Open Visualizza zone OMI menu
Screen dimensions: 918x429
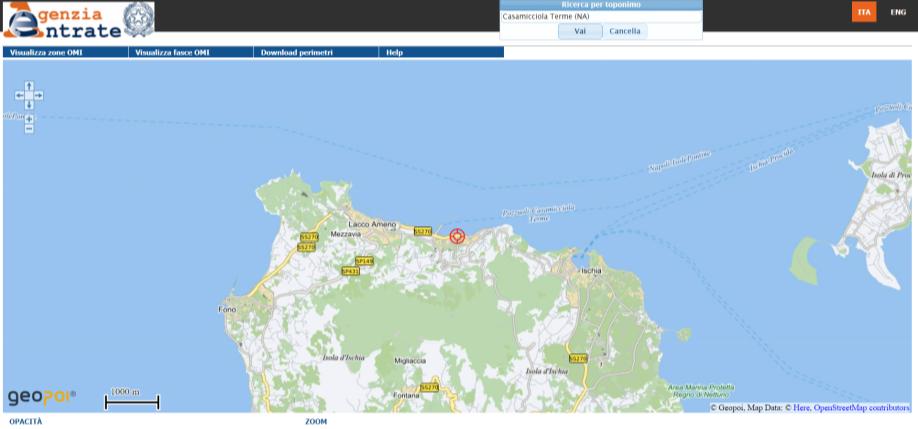(x=46, y=52)
